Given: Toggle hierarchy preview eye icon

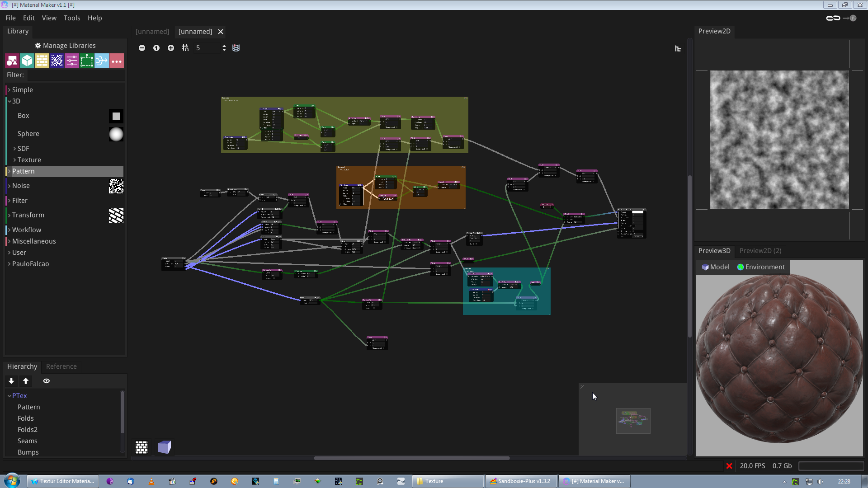Looking at the screenshot, I should tap(47, 381).
